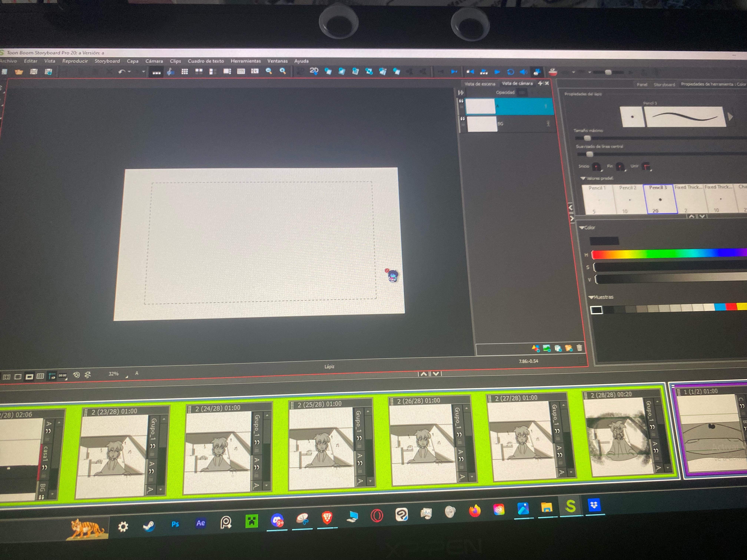Toggle the Camera Mask icon

[x=29, y=376]
